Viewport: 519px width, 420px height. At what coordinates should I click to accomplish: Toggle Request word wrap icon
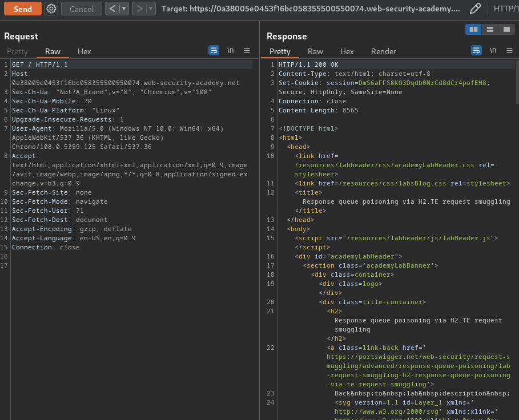click(x=214, y=51)
